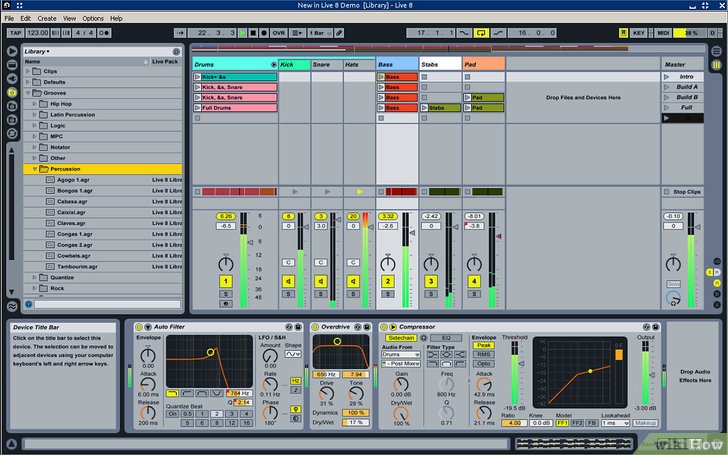Launch the Intro scene

(667, 77)
